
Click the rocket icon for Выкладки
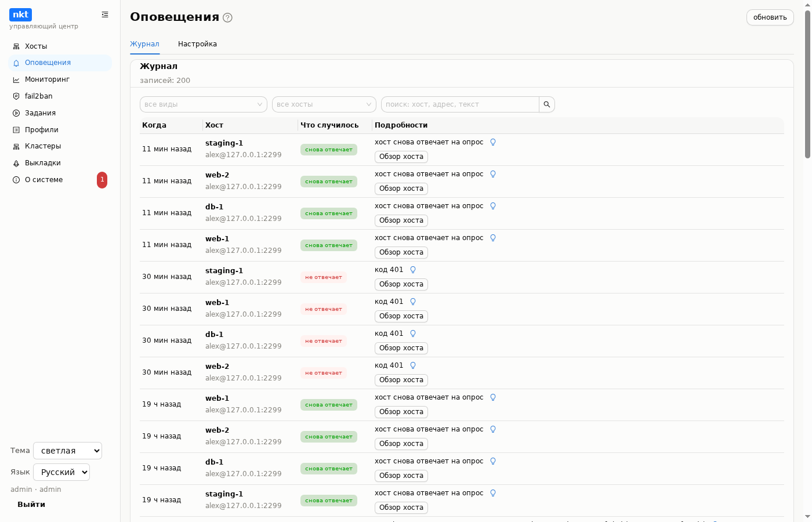click(x=16, y=163)
